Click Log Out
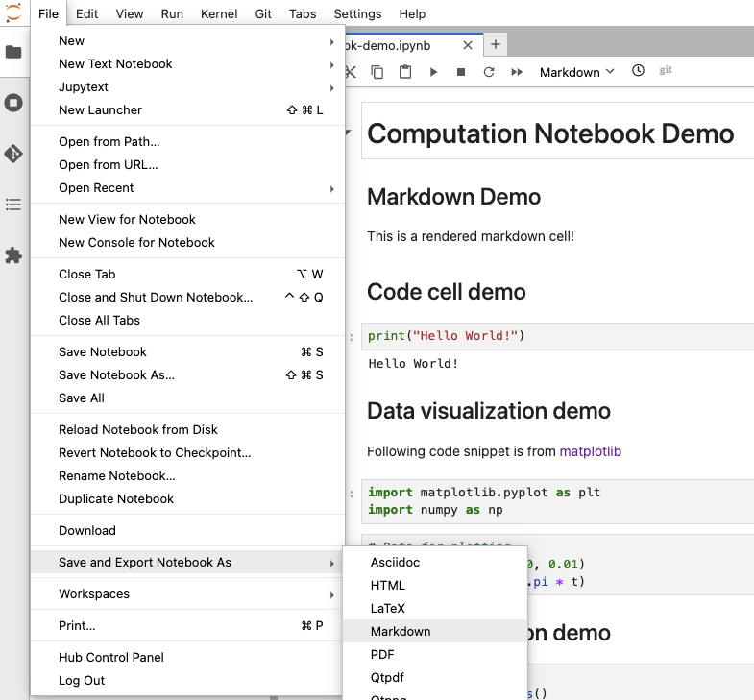Viewport: 754px width, 700px height. [187, 680]
